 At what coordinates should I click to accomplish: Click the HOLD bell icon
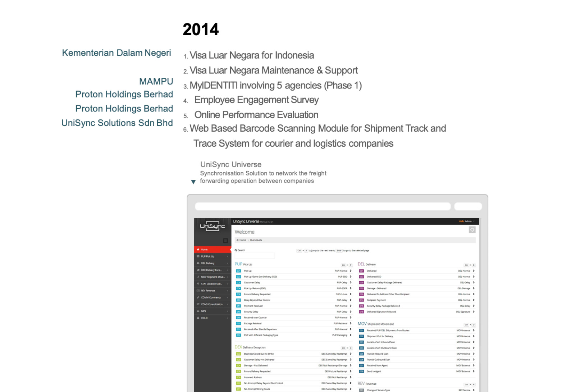click(x=198, y=318)
